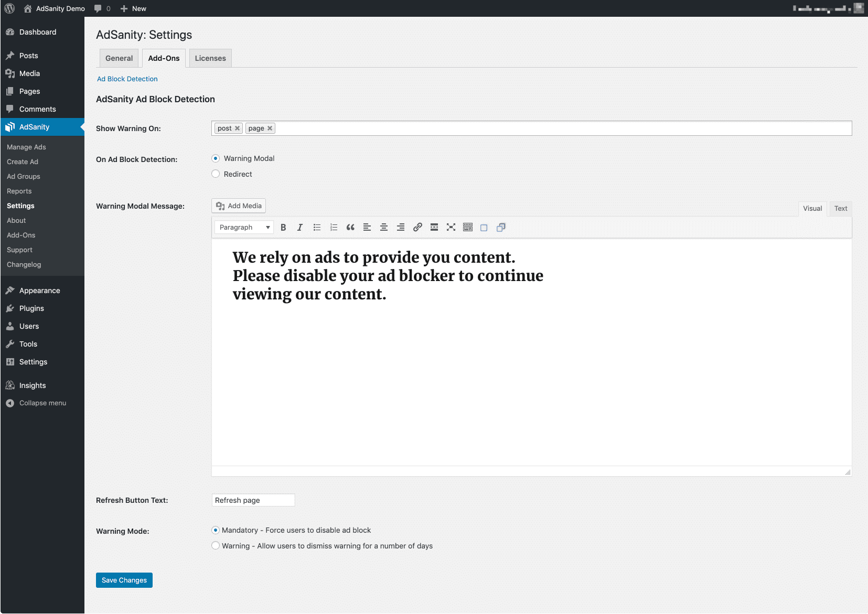The image size is (868, 614).
Task: Open the Support submenu item
Action: click(19, 250)
